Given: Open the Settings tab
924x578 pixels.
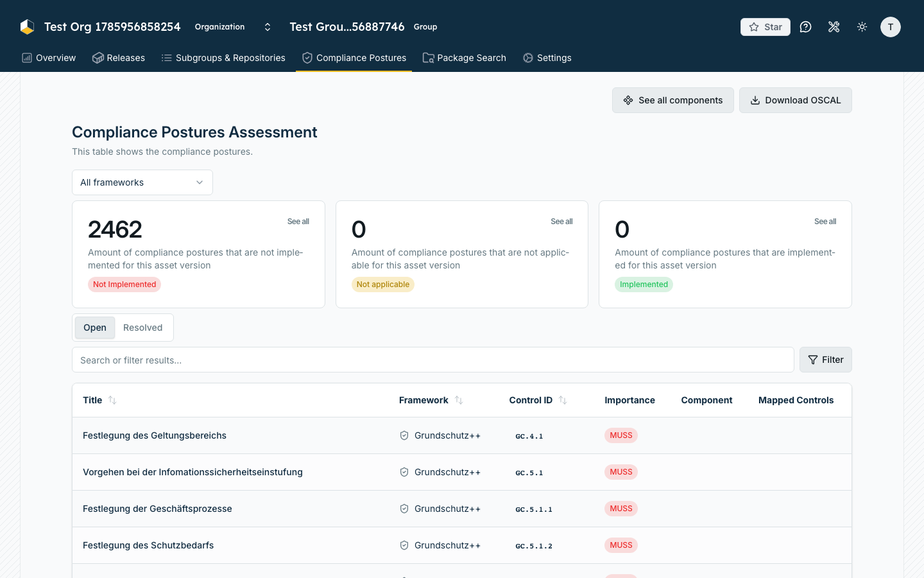Looking at the screenshot, I should [x=547, y=58].
